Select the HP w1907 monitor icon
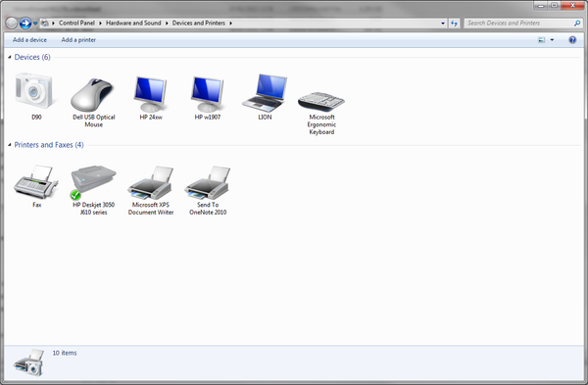 click(208, 93)
